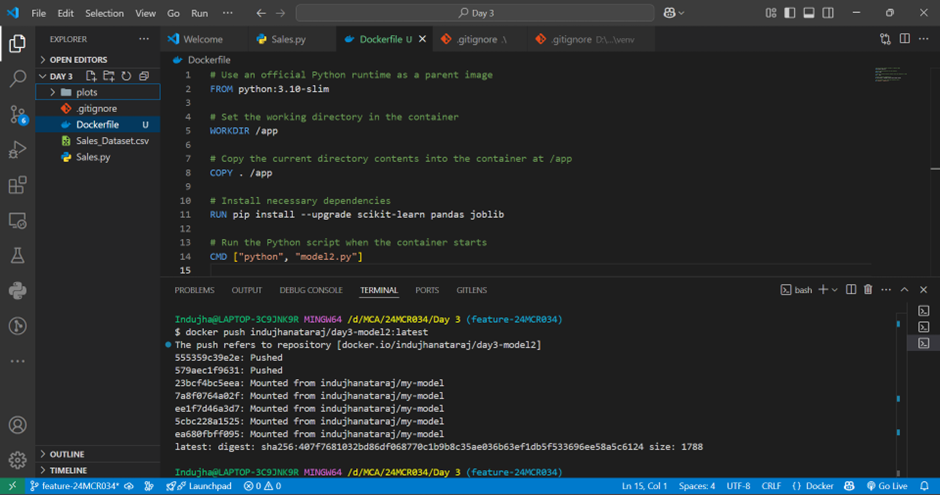Customize layout from title bar

[x=771, y=13]
